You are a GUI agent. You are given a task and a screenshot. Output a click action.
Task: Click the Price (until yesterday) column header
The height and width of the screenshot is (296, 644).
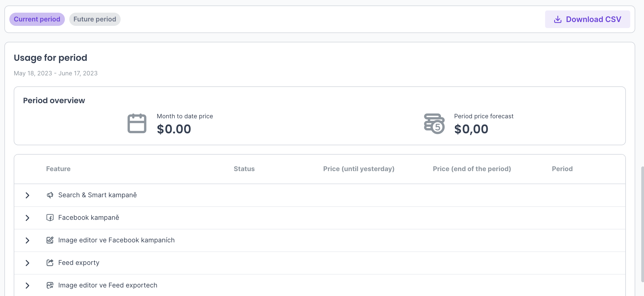359,169
